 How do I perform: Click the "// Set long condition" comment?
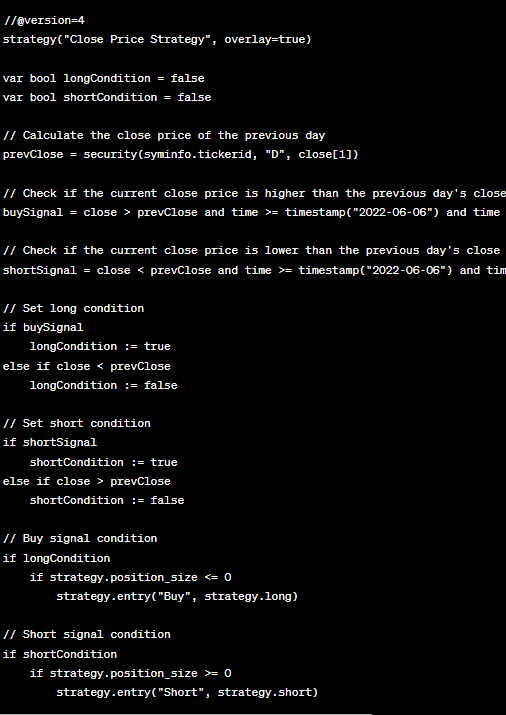click(73, 308)
